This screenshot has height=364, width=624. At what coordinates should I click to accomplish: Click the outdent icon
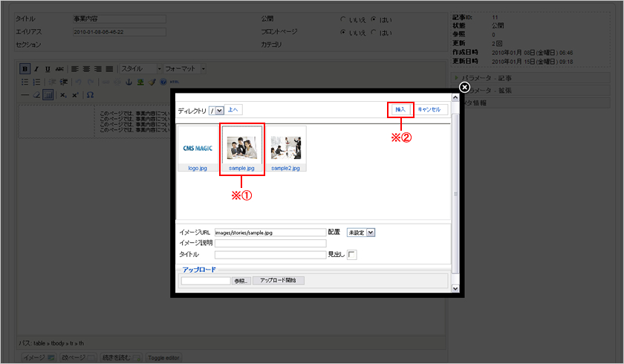point(52,82)
